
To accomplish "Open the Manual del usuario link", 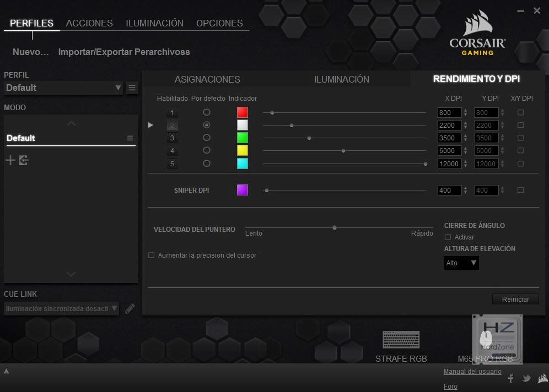I will click(x=472, y=372).
